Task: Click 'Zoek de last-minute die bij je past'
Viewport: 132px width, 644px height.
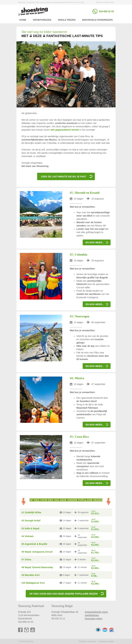Action: pos(66,177)
